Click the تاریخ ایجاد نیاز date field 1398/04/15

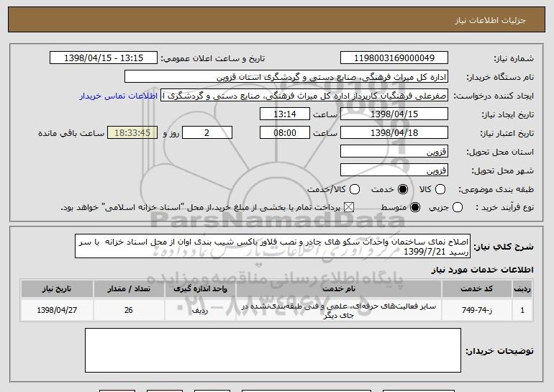click(394, 114)
